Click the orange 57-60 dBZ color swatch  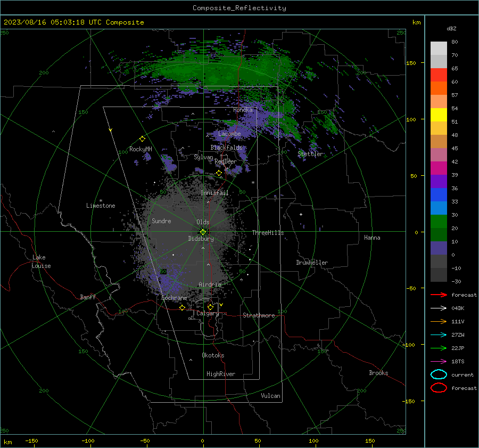tap(439, 88)
